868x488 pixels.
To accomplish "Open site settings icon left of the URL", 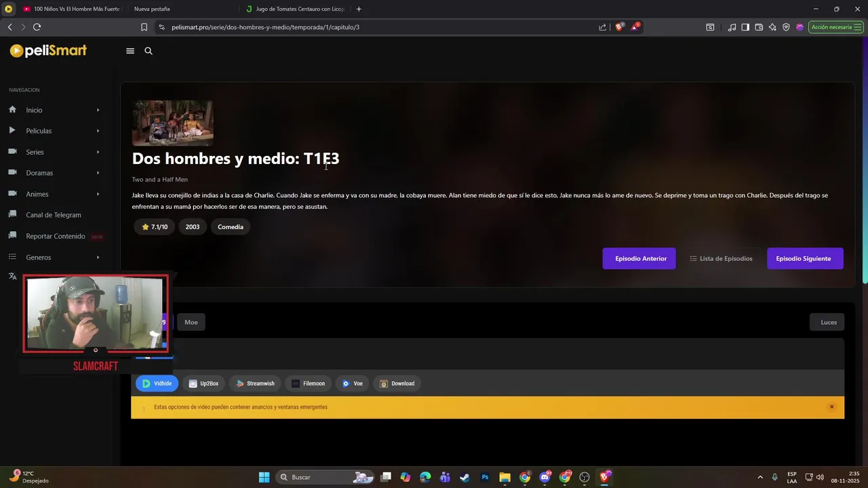I will [x=161, y=27].
